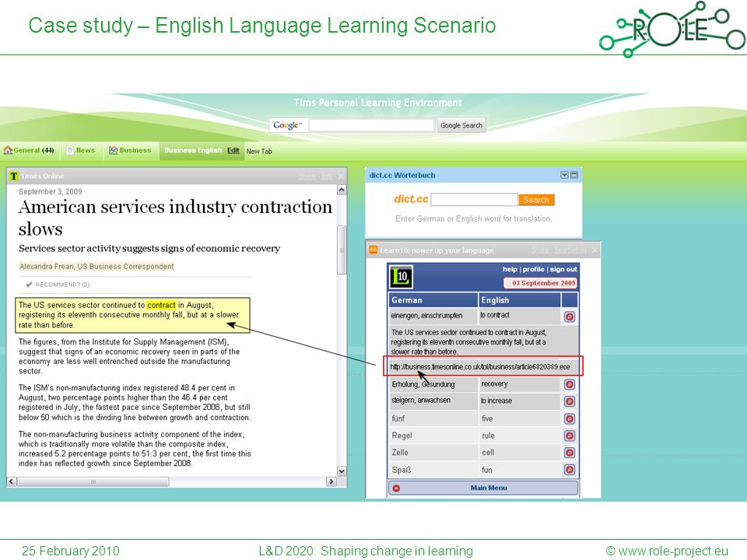Click the red icon in 'recovery' row
Image resolution: width=747 pixels, height=560 pixels.
pyautogui.click(x=570, y=384)
